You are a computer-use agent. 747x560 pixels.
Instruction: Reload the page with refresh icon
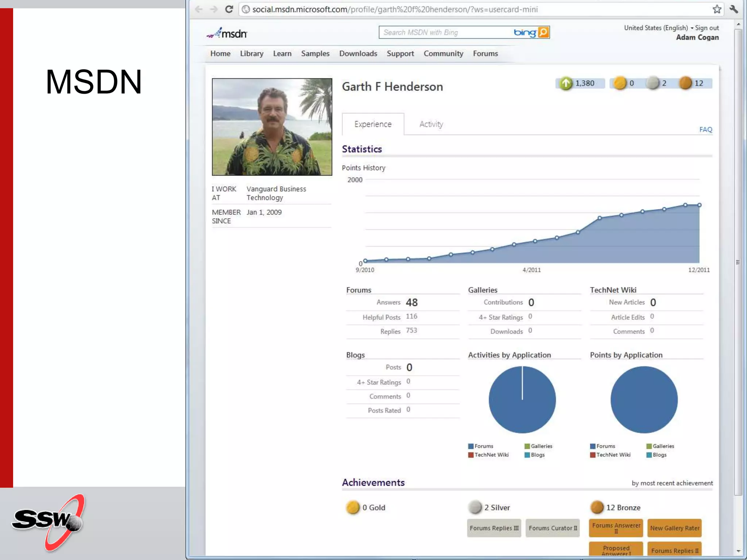(x=229, y=9)
